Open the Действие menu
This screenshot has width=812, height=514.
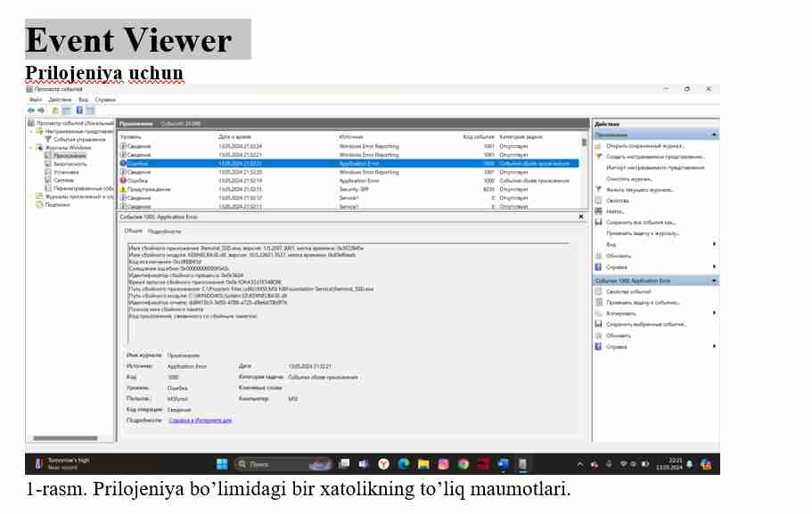click(60, 100)
